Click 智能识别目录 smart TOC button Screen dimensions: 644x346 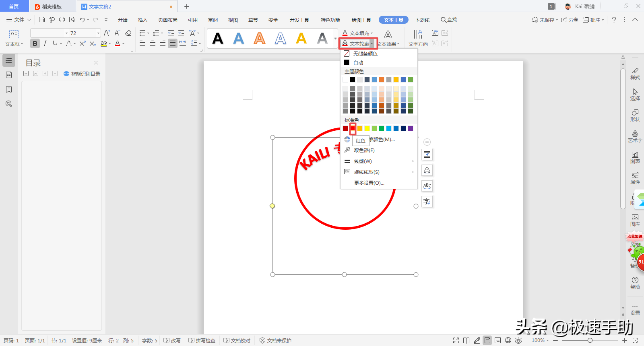coord(82,74)
